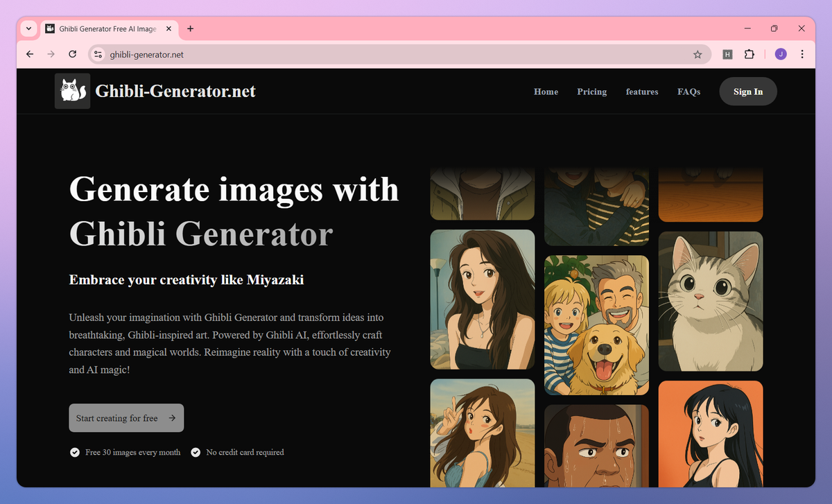Click the browser back arrow
The image size is (832, 504).
point(29,54)
